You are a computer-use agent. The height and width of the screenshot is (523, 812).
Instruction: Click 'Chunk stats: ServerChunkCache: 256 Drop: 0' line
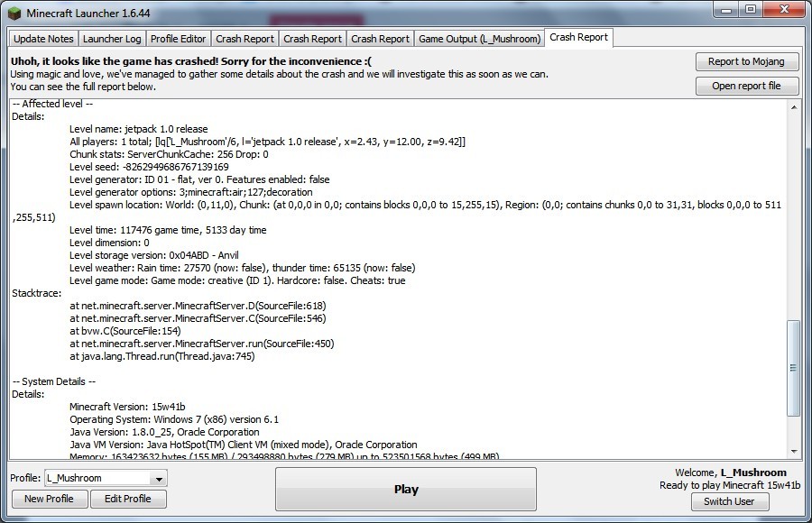[169, 154]
